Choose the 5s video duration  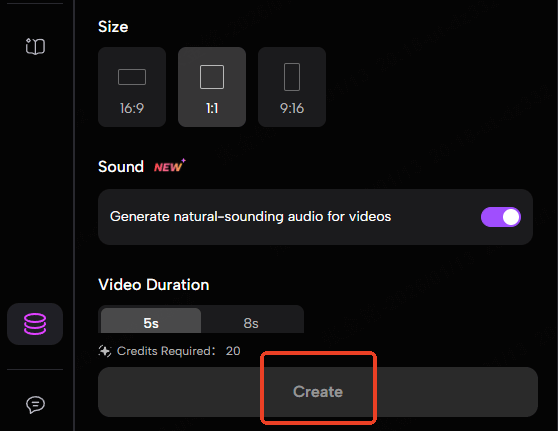(x=151, y=321)
